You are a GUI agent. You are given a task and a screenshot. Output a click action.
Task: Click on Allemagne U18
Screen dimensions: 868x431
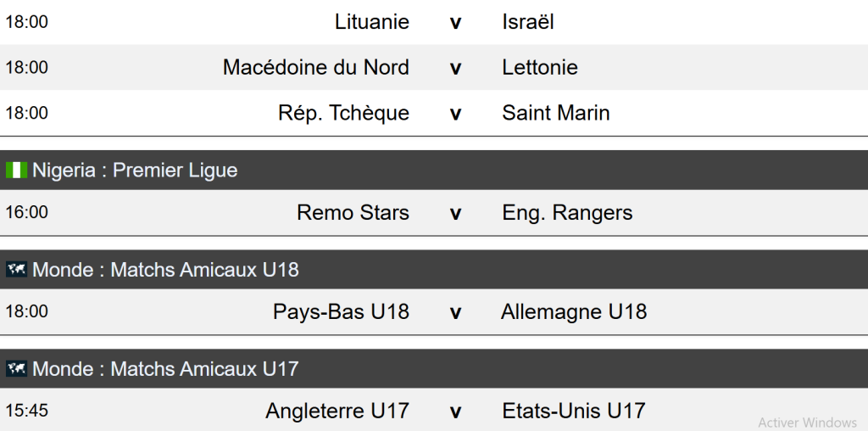(x=574, y=311)
